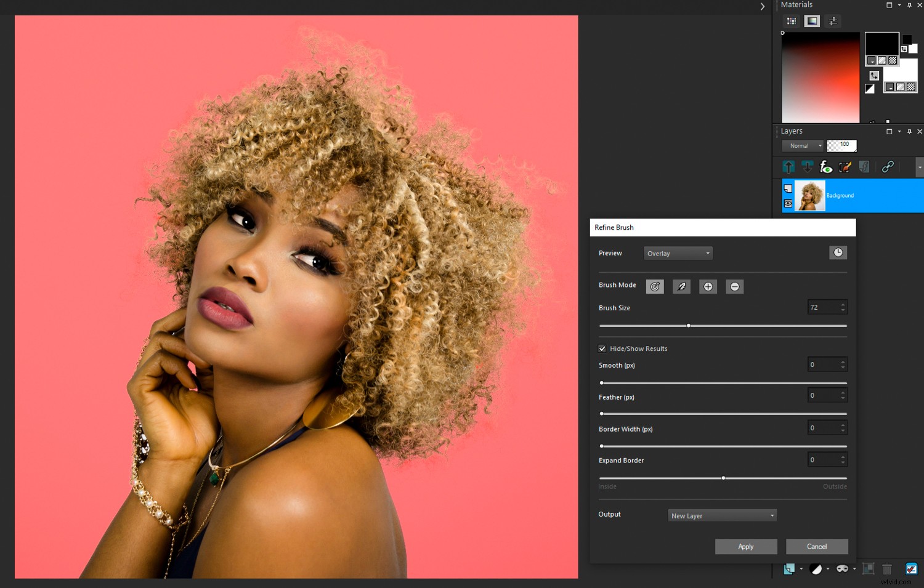Screen dimensions: 924x588
Task: Select the target Brush Mode in Refine Brush
Action: click(x=655, y=286)
